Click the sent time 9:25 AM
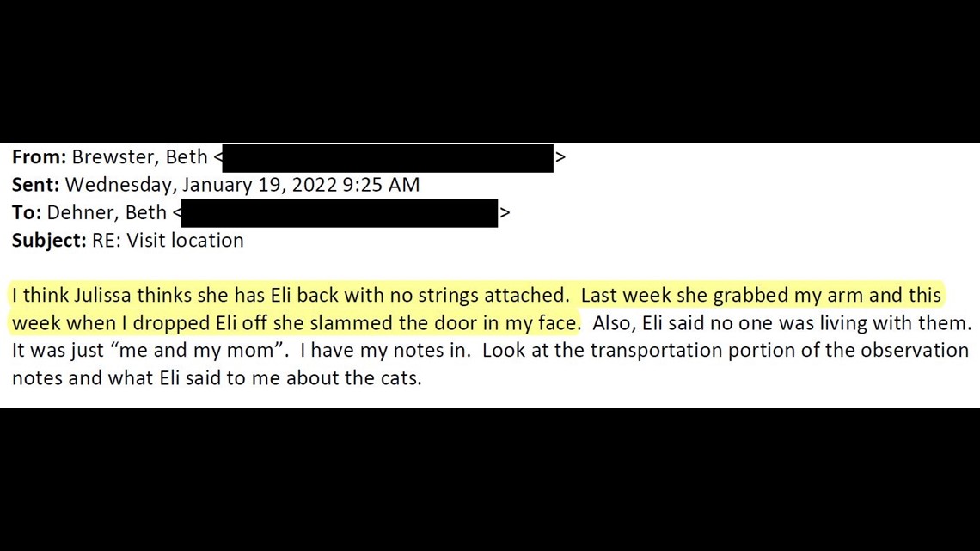The height and width of the screenshot is (551, 980). click(381, 185)
